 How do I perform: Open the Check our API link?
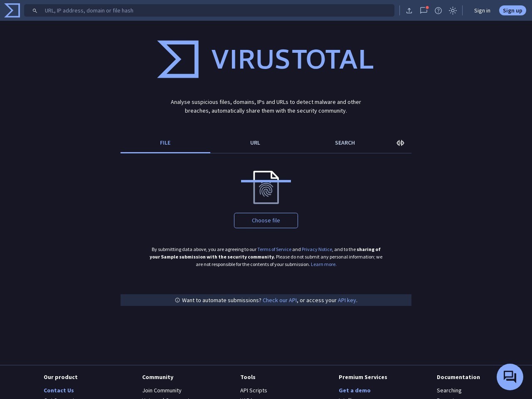(280, 300)
